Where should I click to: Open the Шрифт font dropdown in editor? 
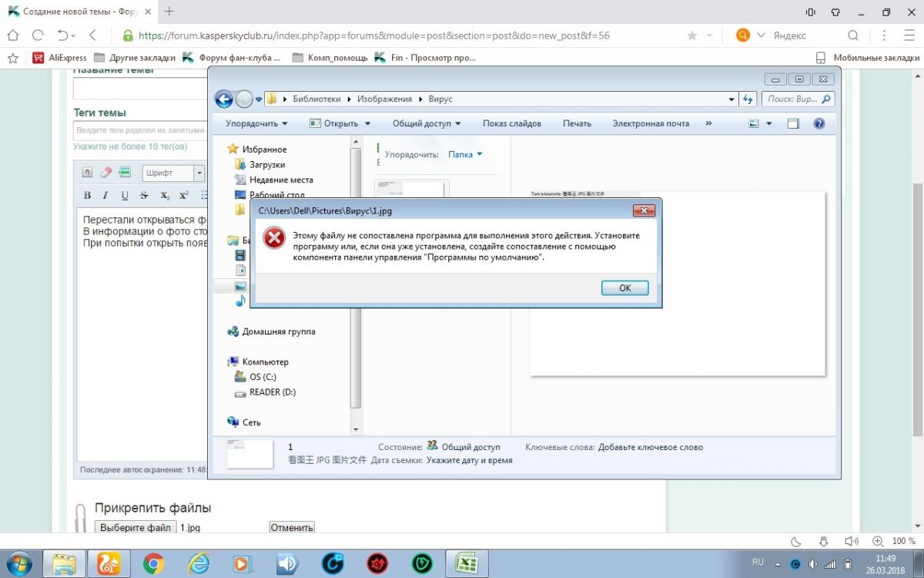(x=173, y=173)
